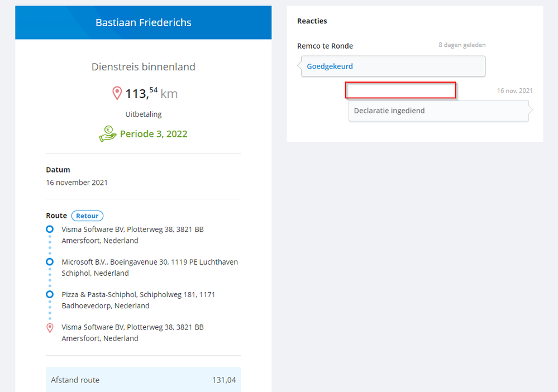Click the Dienstreis binnenland title
This screenshot has height=392, width=558.
144,67
